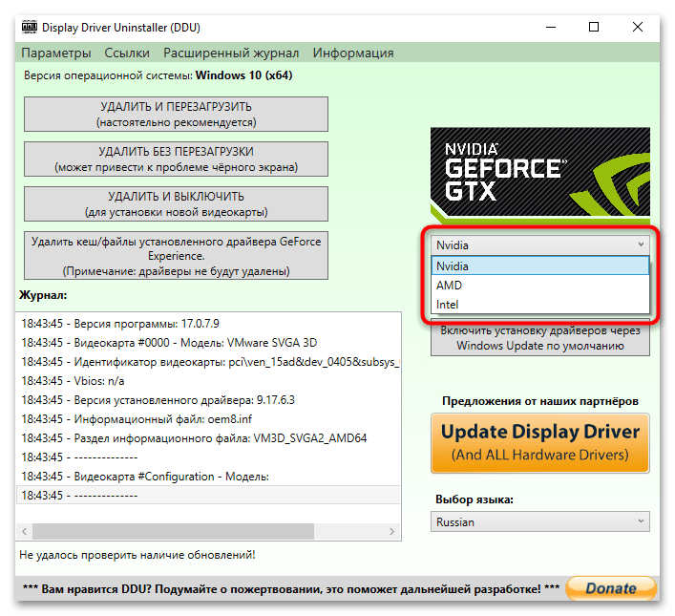Click the log scrollbar right arrow

391,532
